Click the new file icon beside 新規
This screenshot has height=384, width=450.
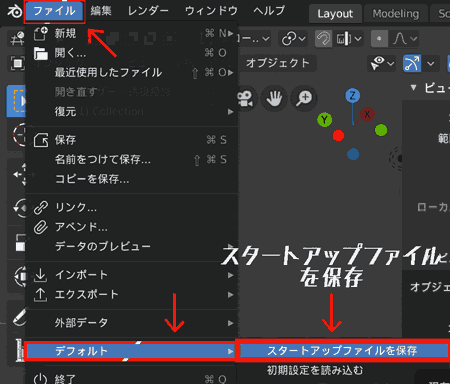[41, 34]
